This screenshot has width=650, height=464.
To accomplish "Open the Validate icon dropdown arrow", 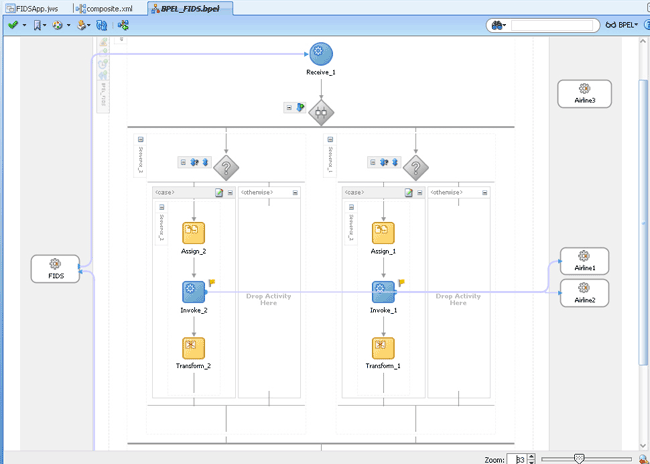I will pyautogui.click(x=24, y=26).
